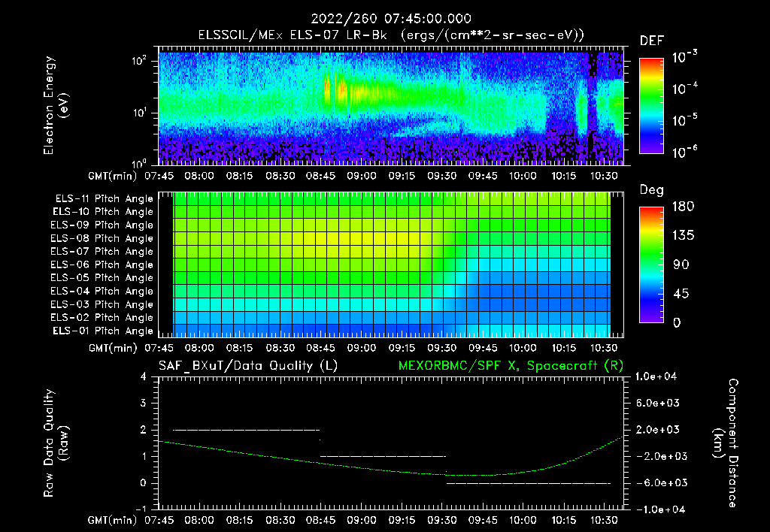This screenshot has height=532, width=770.
Task: Click the 135 label on Deg scale
Action: coord(683,236)
